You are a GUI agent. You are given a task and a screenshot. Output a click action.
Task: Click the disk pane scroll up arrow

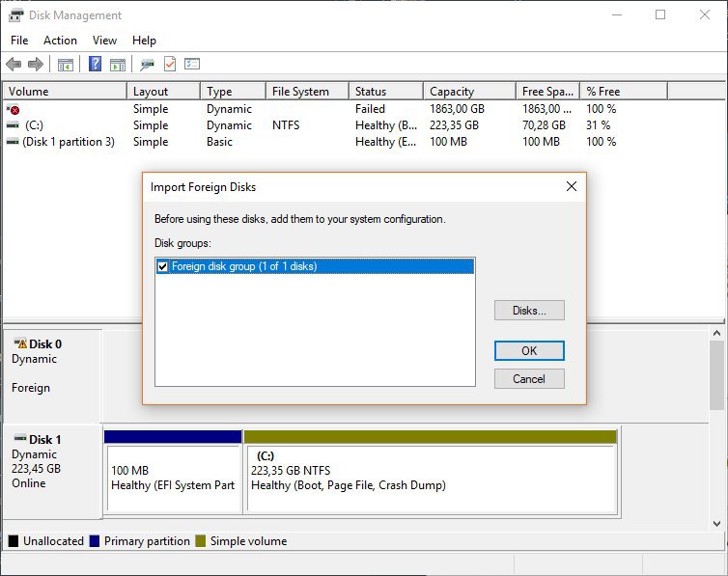coord(716,333)
